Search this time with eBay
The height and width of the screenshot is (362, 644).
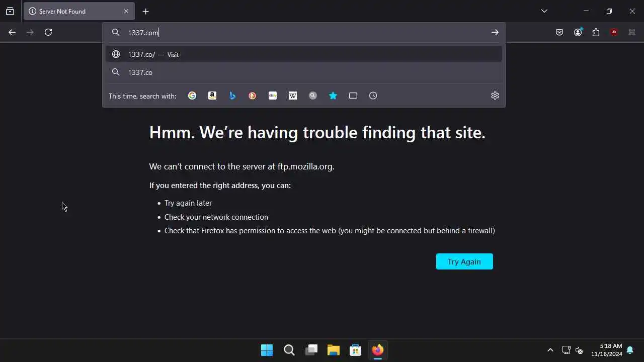coord(273,96)
